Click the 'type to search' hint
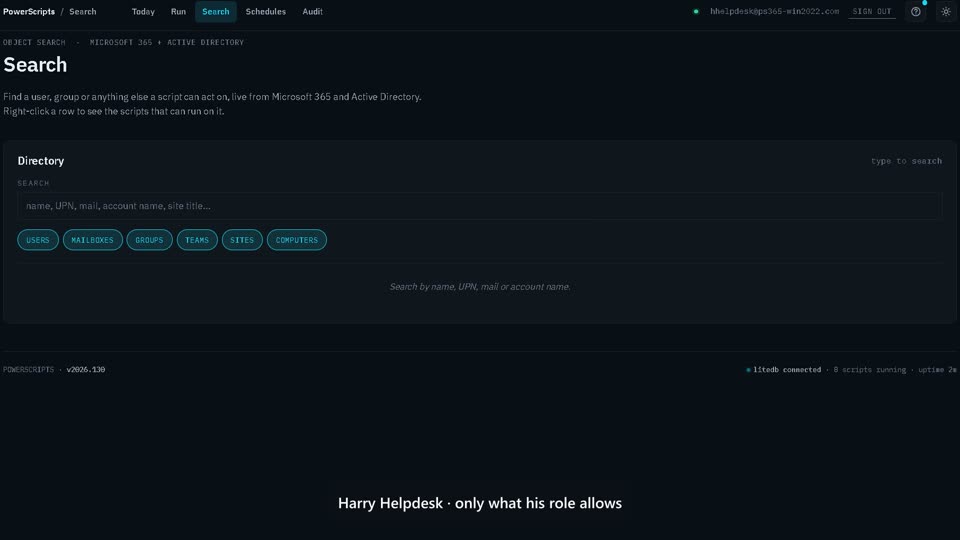 (x=906, y=161)
